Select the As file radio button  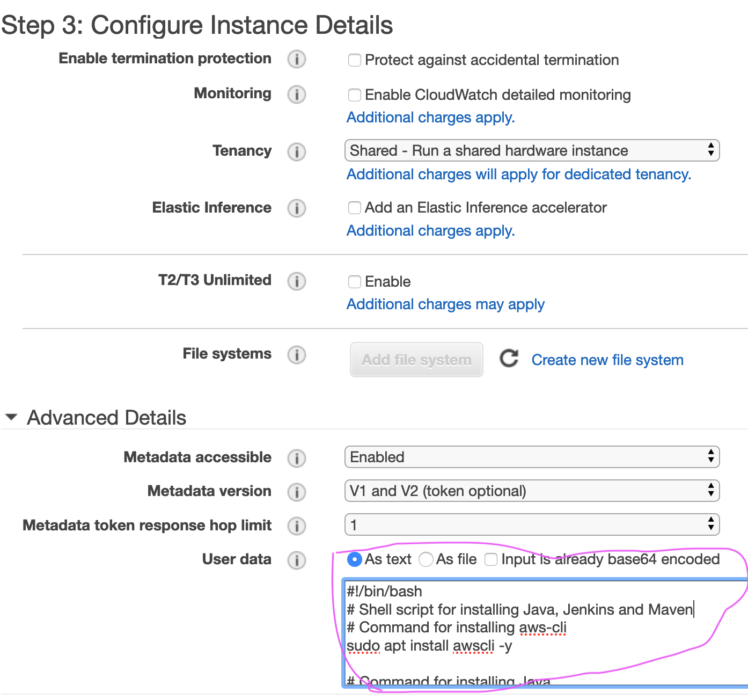pos(426,559)
